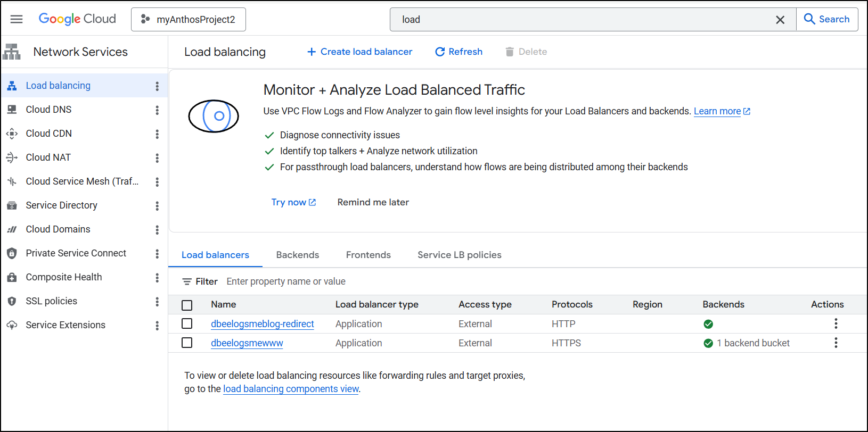Click the Cloud DNS sidebar icon
The height and width of the screenshot is (432, 868).
point(12,110)
